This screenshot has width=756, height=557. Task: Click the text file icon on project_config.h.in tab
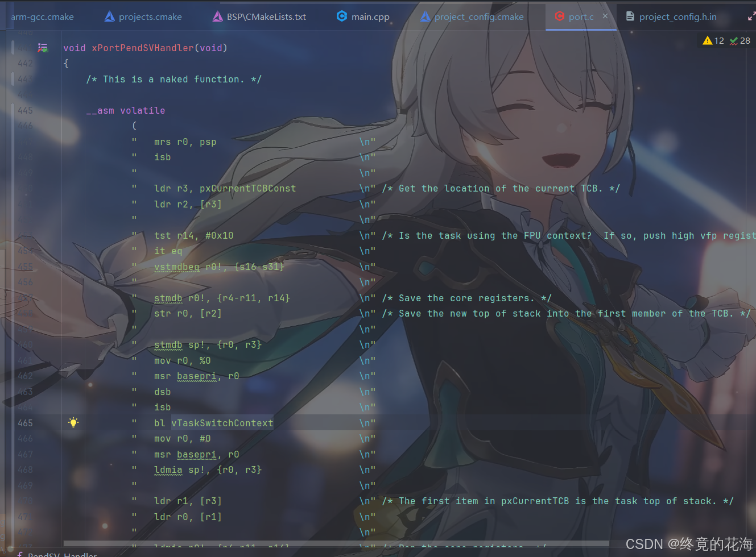[630, 16]
